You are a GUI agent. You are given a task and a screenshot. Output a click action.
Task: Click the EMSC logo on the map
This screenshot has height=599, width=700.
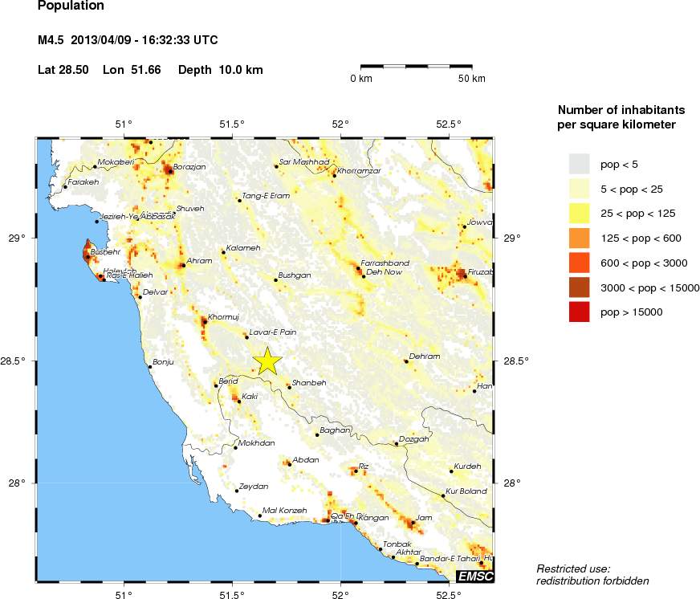point(474,576)
